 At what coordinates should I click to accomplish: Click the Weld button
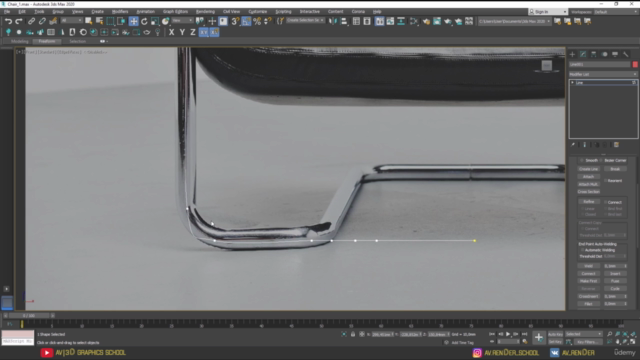pyautogui.click(x=588, y=266)
